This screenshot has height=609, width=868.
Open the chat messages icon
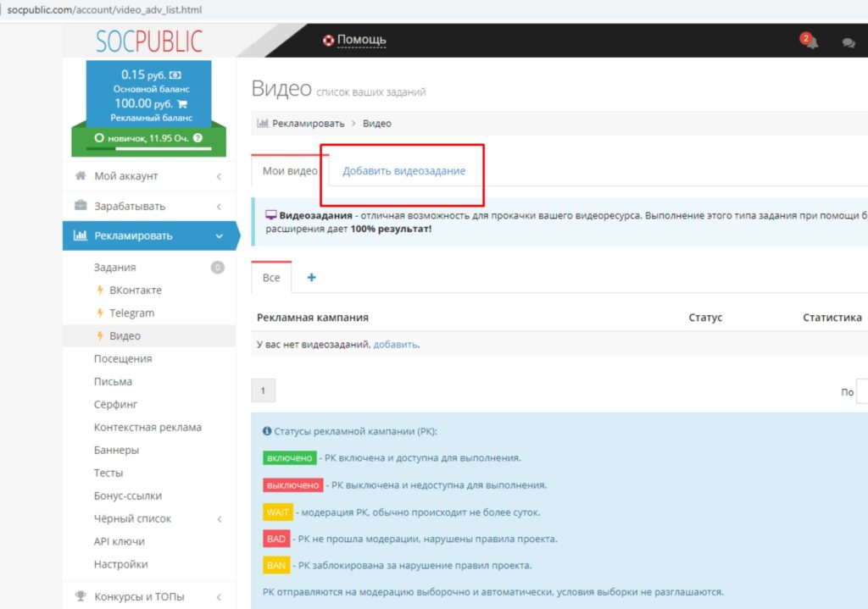coord(848,42)
